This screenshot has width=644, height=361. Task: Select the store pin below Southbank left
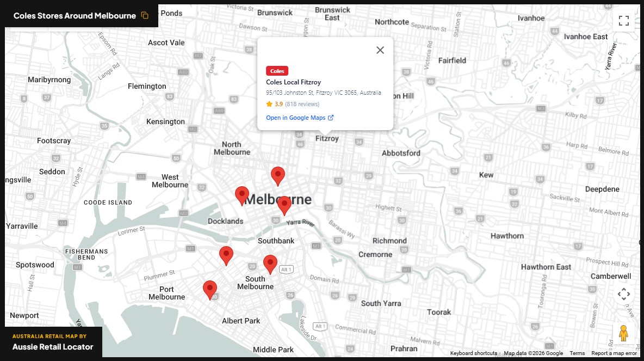point(226,256)
